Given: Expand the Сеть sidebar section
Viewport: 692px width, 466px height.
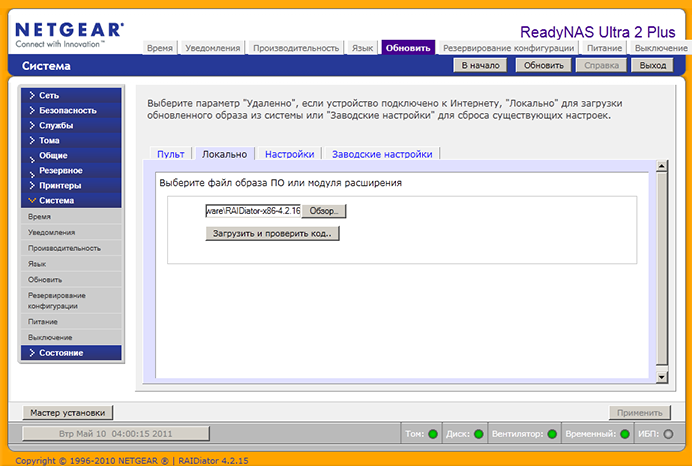Looking at the screenshot, I should [x=71, y=95].
